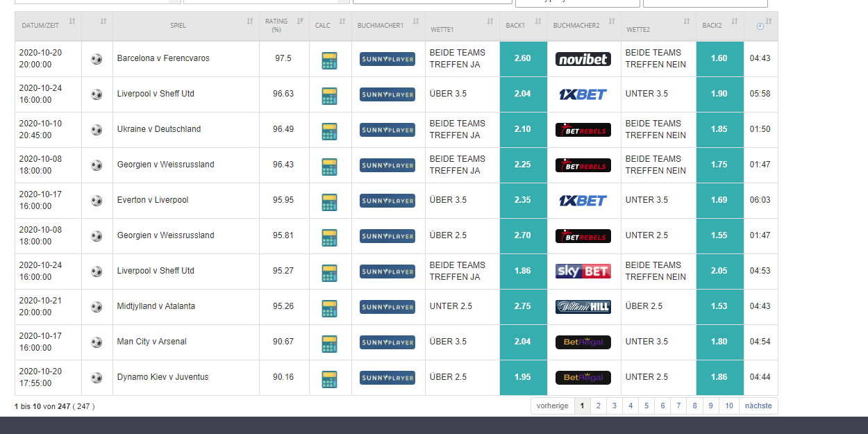Click BetRebels logo in Georgien v Weissrussland 95.81 row
The height and width of the screenshot is (434, 868).
click(x=583, y=236)
